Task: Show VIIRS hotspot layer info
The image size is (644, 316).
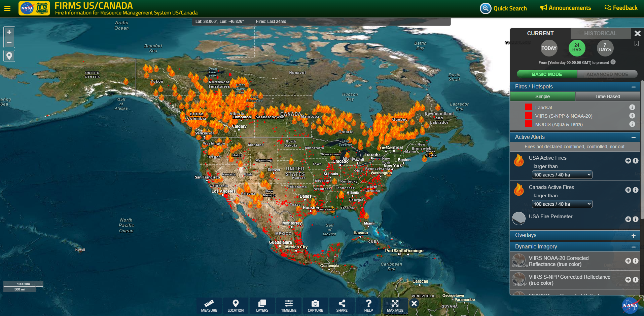Action: coord(632,116)
